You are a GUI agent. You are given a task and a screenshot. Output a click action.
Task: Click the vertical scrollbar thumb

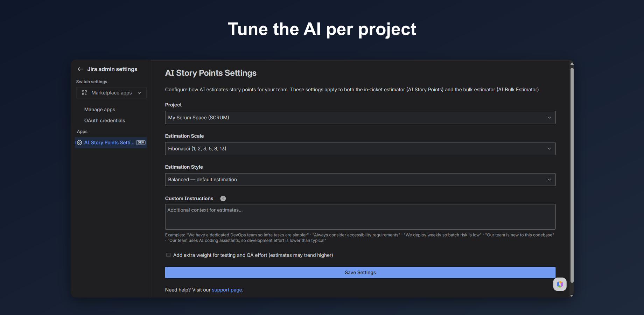pyautogui.click(x=572, y=175)
